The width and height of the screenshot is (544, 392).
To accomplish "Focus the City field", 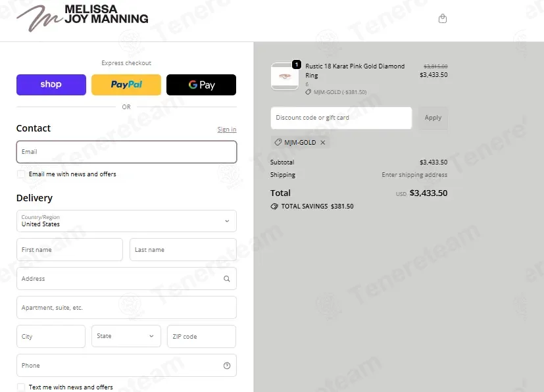I will (x=51, y=337).
